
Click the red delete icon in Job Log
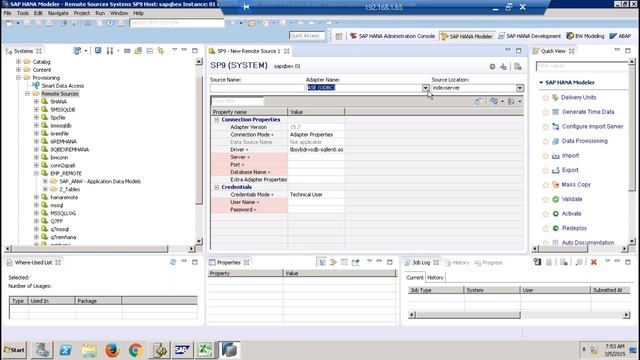[x=594, y=262]
